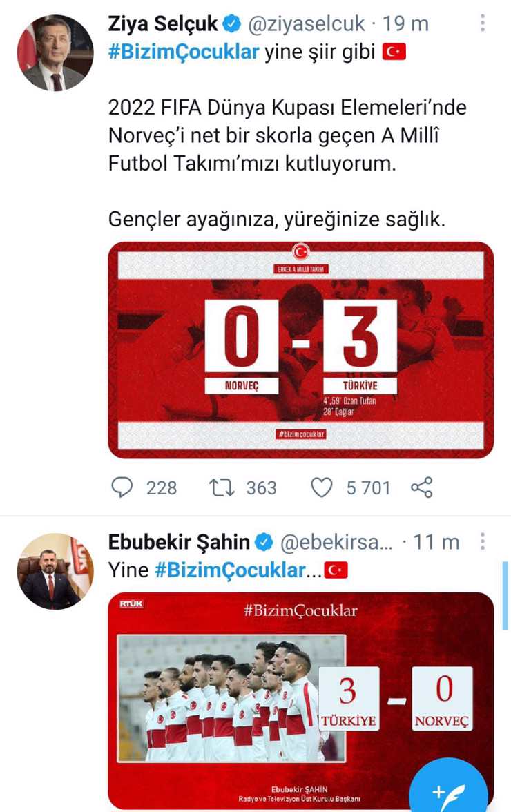Tap Ebubekir Şahin's verified badge
511x812 pixels.
pyautogui.click(x=264, y=541)
